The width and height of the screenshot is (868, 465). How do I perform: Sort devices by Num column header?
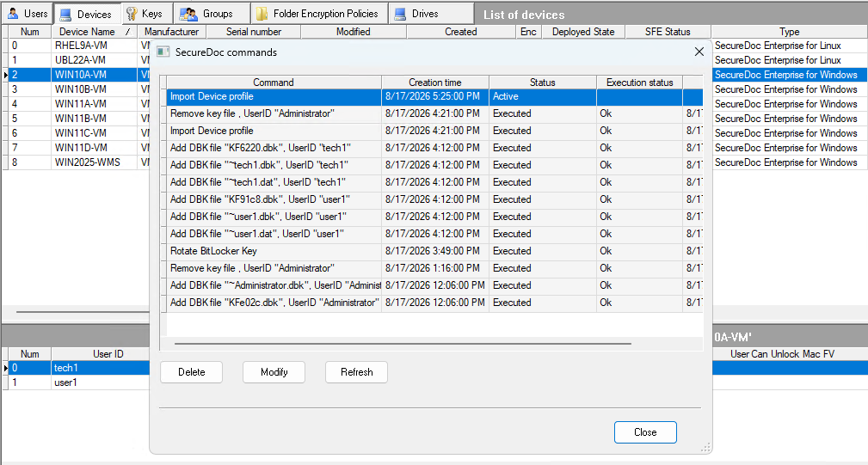[x=30, y=32]
